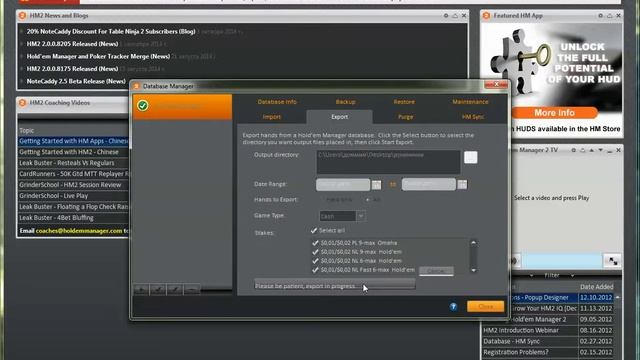Click the remove button below the database list

(x=192, y=289)
